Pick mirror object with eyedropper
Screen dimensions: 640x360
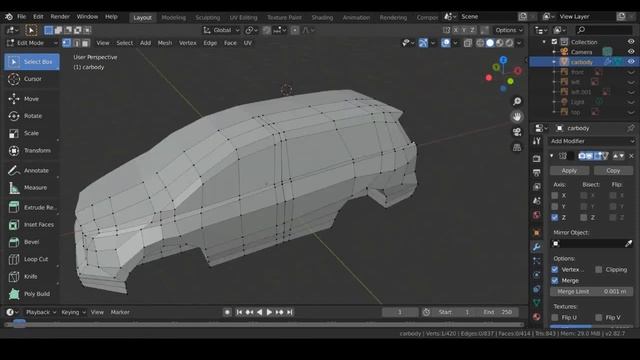point(629,244)
